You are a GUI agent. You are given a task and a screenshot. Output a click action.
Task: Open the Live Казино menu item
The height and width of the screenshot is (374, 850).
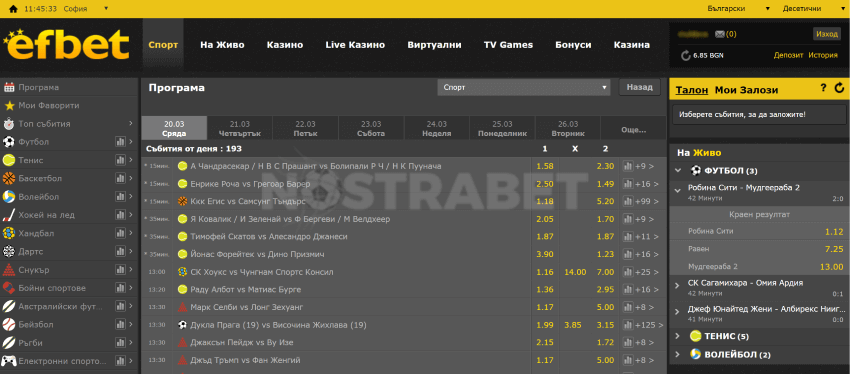pos(355,45)
